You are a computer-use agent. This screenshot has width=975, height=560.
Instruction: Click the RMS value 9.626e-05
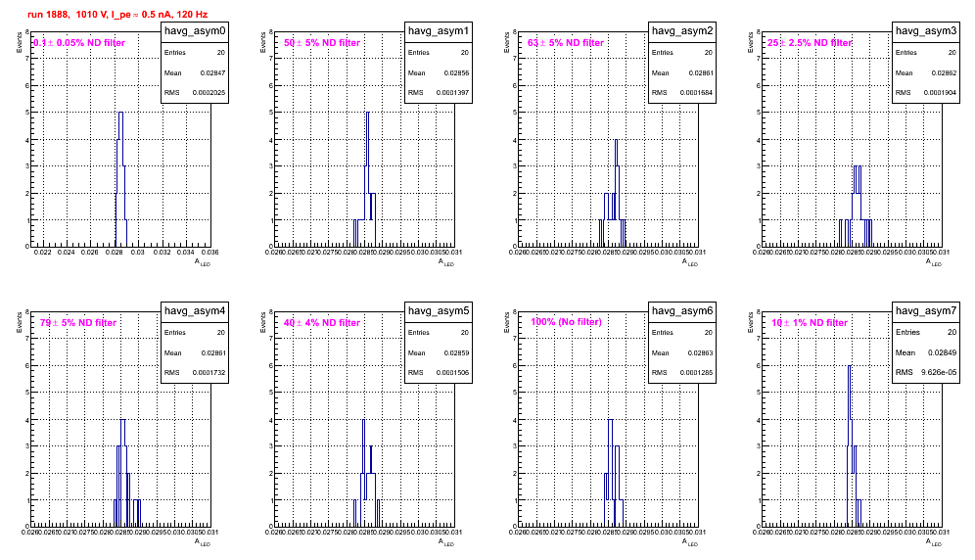[x=939, y=372]
